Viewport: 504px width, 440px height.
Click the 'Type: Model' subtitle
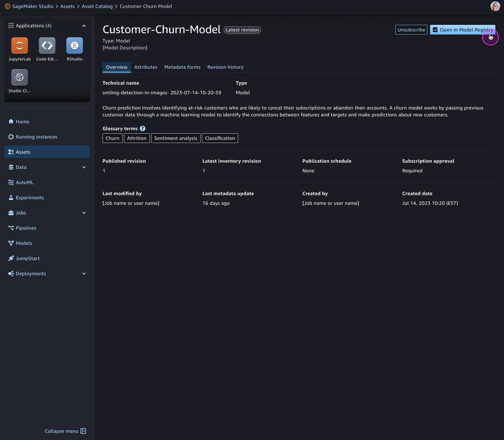point(116,41)
